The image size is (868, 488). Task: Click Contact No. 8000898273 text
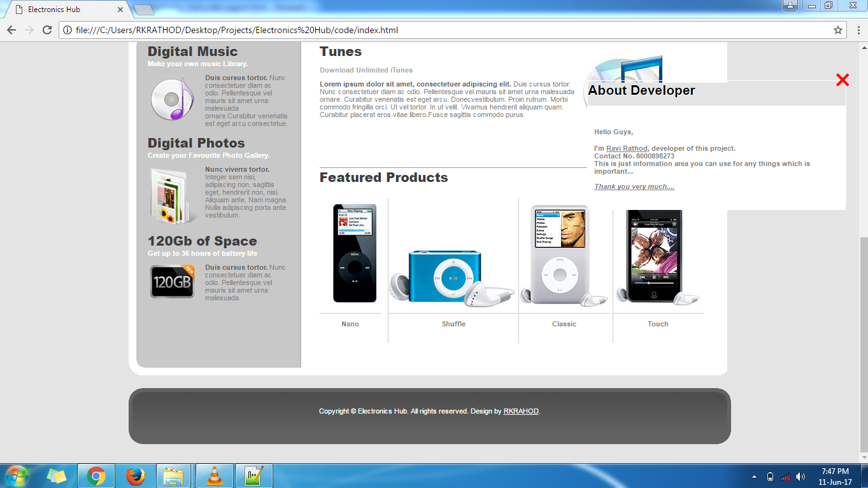point(634,156)
